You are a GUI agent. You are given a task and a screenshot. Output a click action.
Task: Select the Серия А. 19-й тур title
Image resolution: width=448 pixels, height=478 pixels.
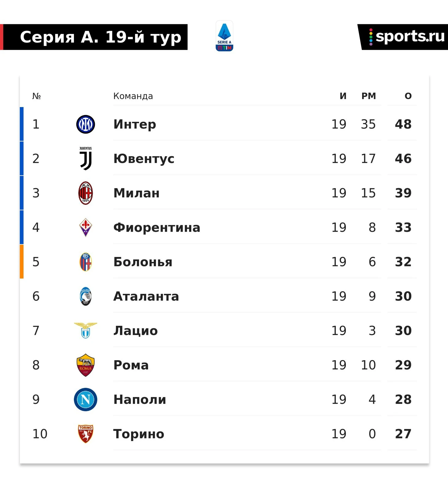click(101, 37)
